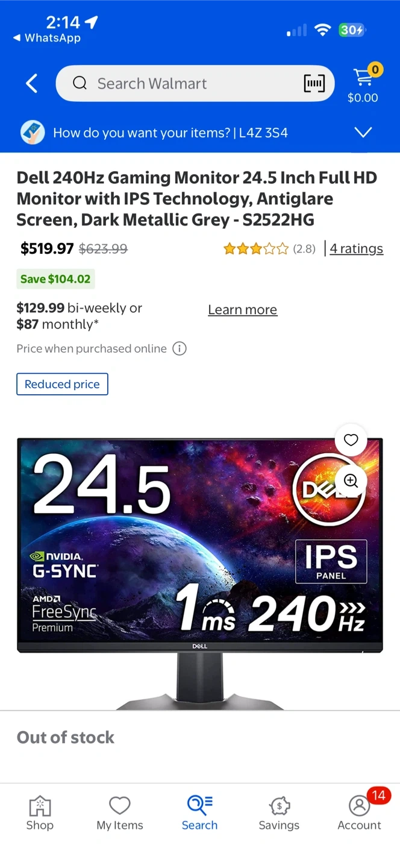Favorite the monitor with heart icon
Viewport: 400px width, 868px height.
tap(351, 440)
